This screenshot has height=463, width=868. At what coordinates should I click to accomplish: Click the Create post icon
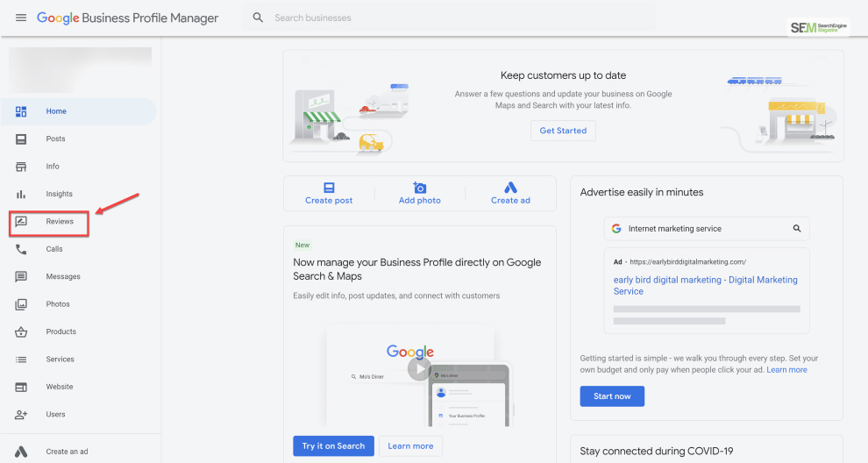pos(329,188)
